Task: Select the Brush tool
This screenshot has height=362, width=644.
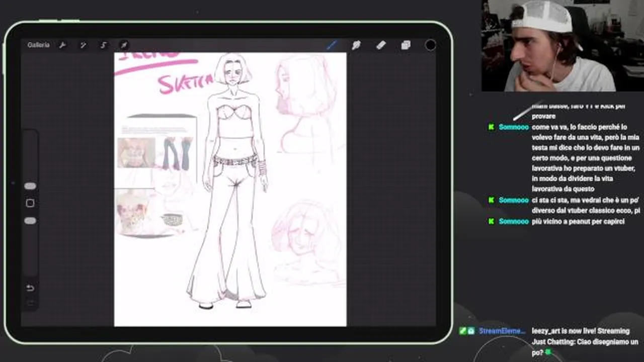Action: pos(332,45)
